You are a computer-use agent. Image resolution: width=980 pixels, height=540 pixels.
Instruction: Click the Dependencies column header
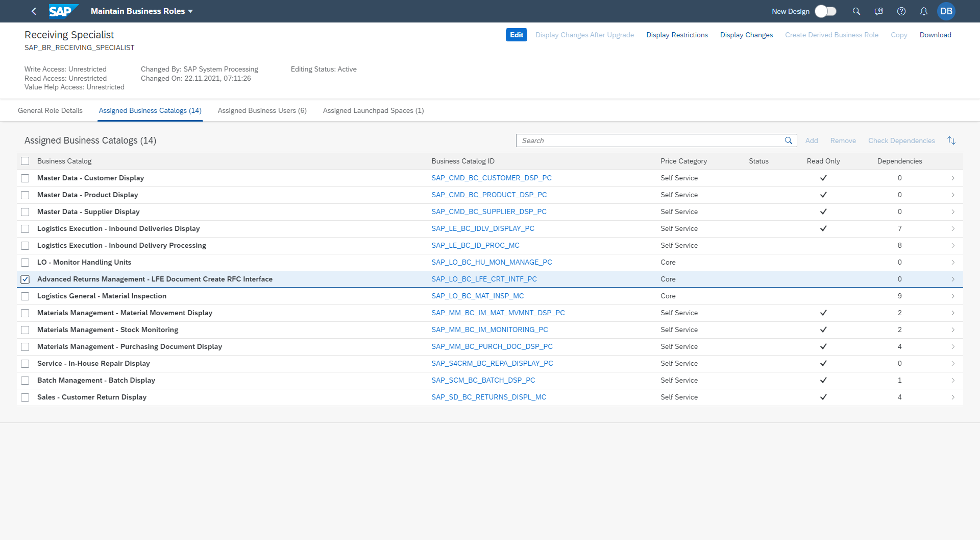(899, 161)
